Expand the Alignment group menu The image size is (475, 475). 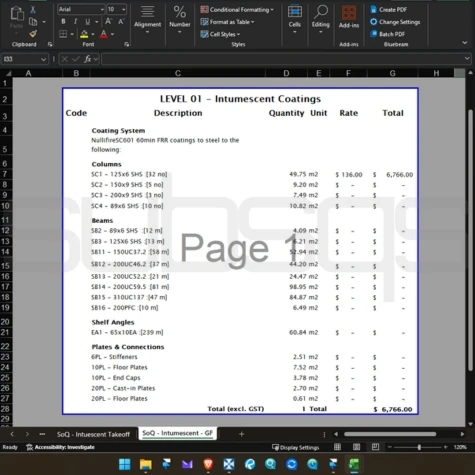pyautogui.click(x=147, y=19)
